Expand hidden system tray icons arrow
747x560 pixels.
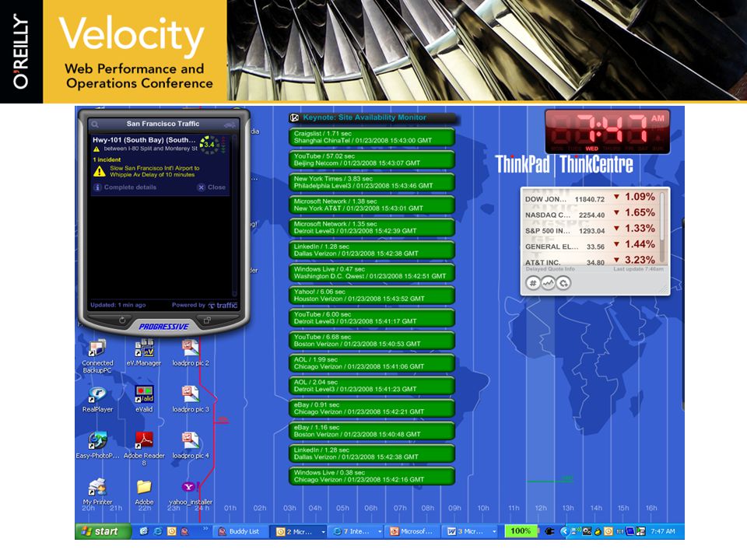point(564,531)
